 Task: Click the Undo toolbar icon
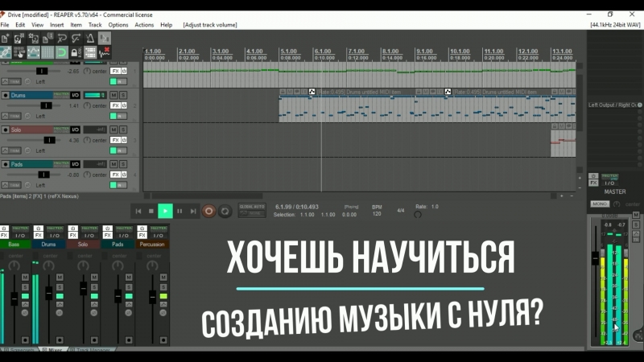coord(62,39)
